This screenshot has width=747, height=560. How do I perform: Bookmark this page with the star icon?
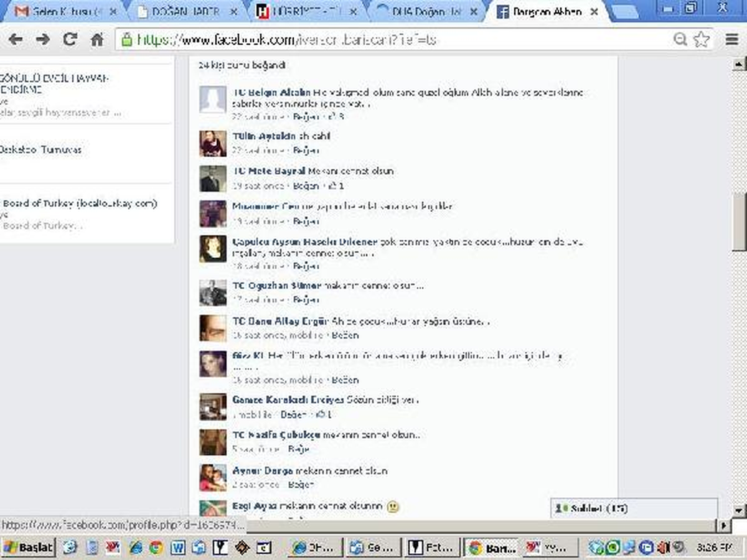(702, 39)
